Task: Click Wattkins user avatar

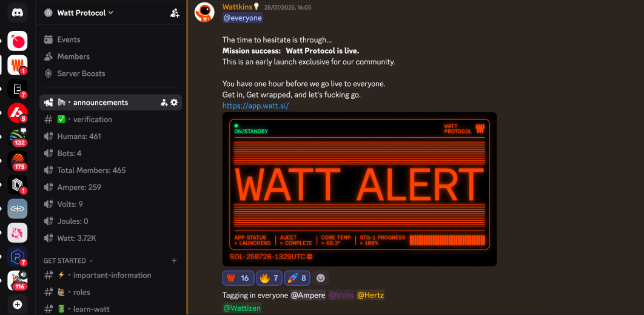Action: coord(204,12)
